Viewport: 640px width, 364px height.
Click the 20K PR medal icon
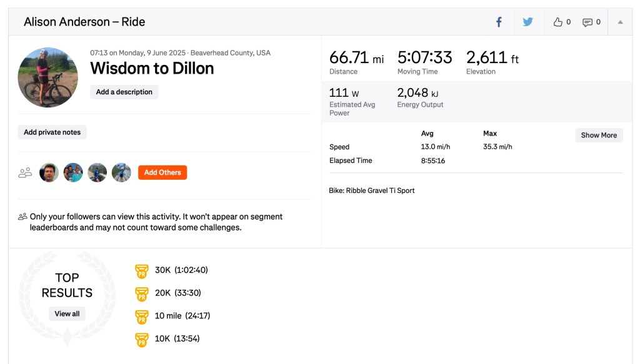[142, 293]
